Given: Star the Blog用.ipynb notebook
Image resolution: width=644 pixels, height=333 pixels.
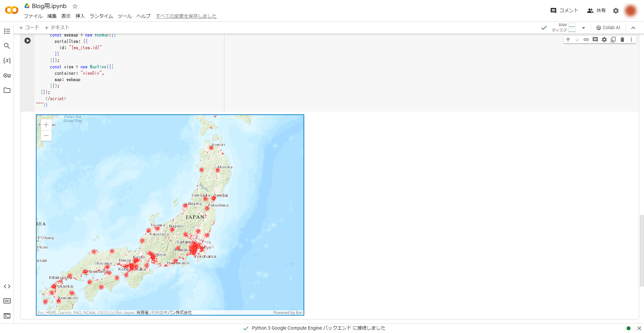Looking at the screenshot, I should pyautogui.click(x=75, y=6).
